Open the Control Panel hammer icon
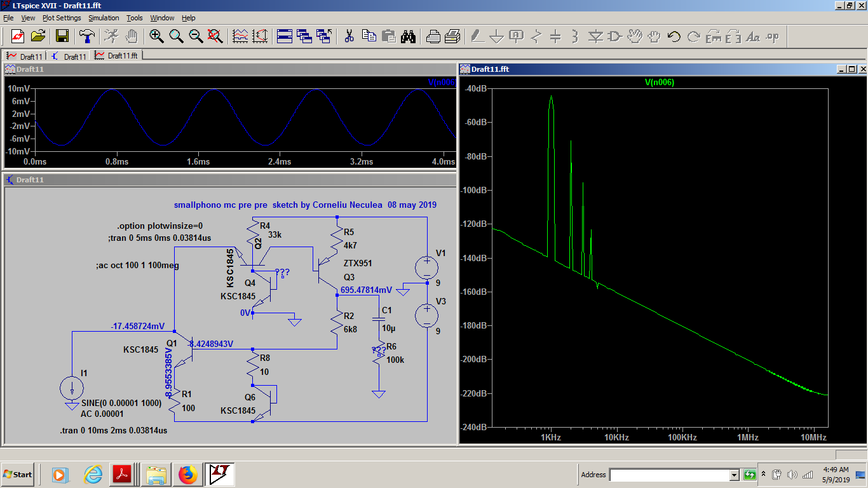The width and height of the screenshot is (868, 488). click(x=86, y=36)
